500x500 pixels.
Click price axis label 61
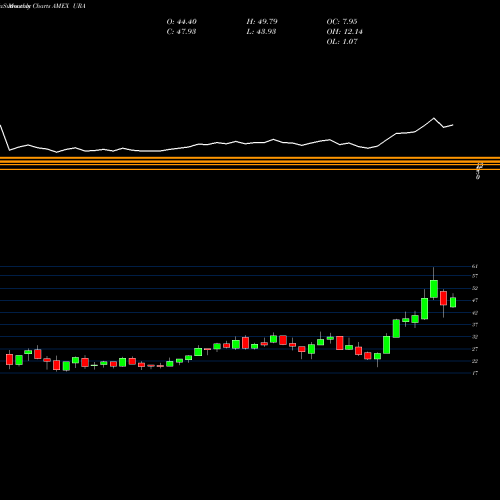475,266
